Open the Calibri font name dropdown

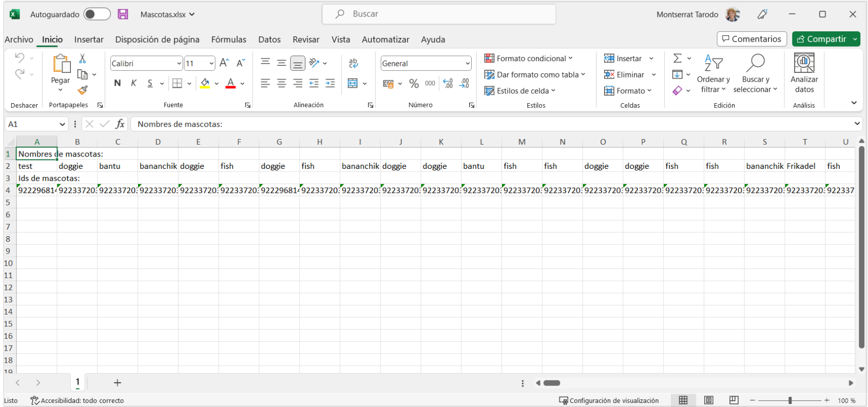179,64
